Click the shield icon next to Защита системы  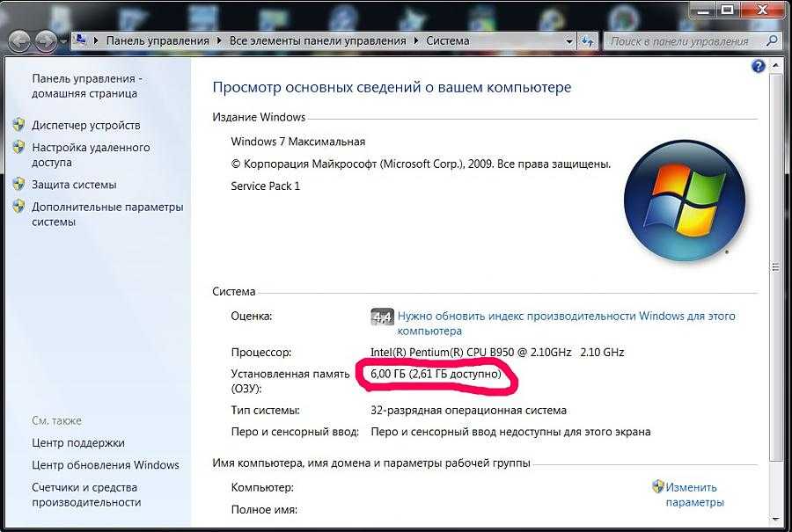click(18, 184)
